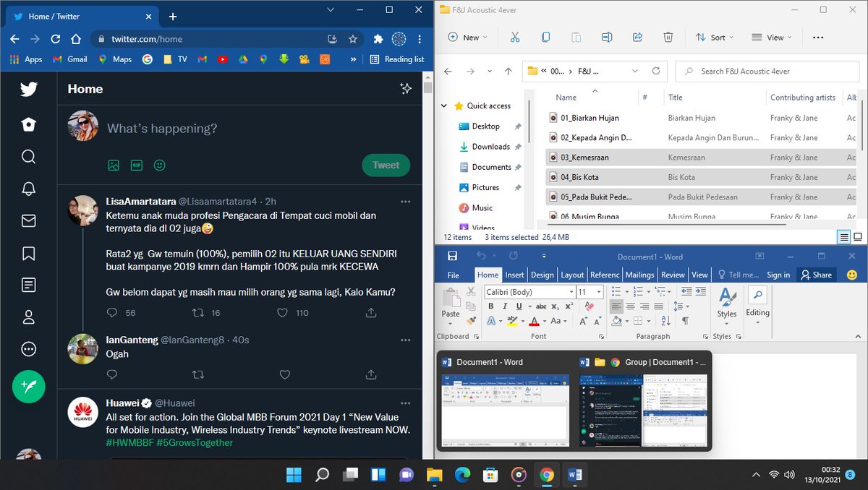Refresh the File Explorer folder view

656,71
